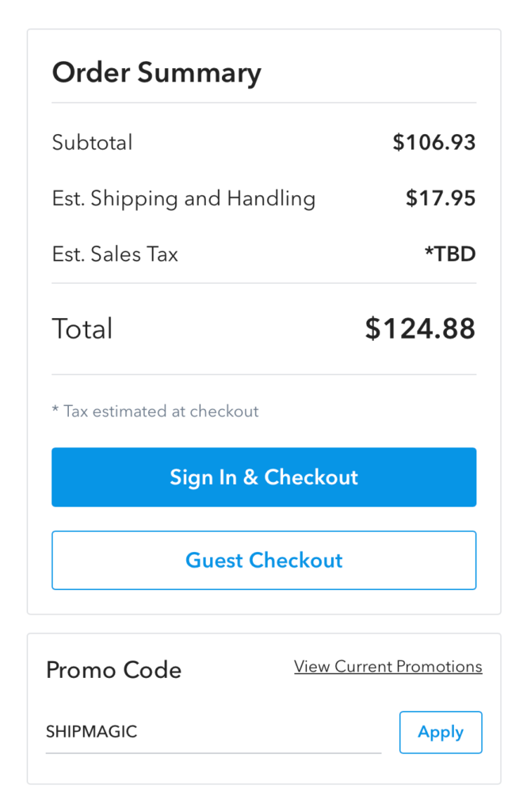This screenshot has width=527, height=812.
Task: Click the divider line above Total row
Action: coord(264,283)
